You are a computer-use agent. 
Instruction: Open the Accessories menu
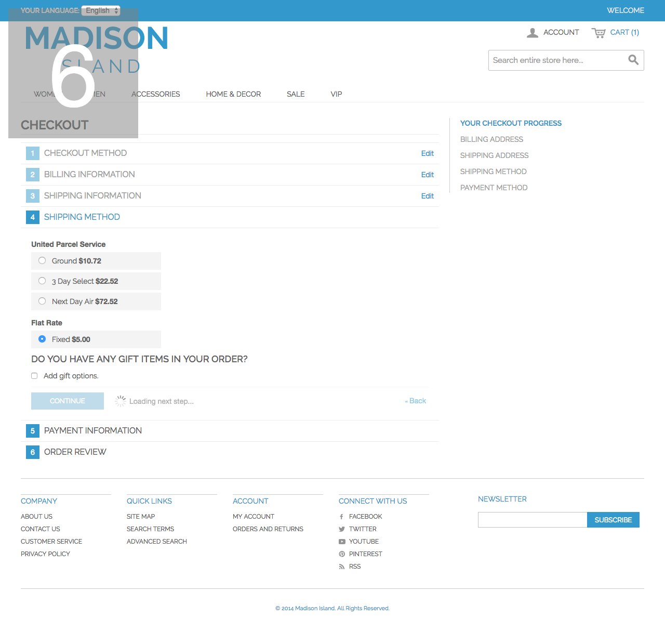pos(155,94)
